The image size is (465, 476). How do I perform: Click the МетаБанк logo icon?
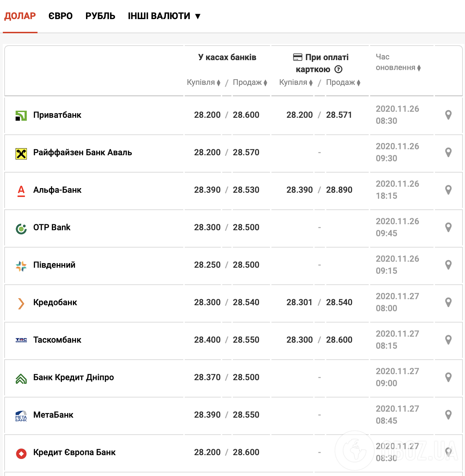[x=21, y=416]
